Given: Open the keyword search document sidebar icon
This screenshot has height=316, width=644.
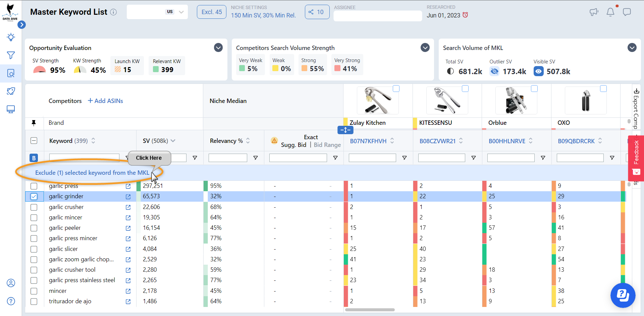Looking at the screenshot, I should (11, 73).
